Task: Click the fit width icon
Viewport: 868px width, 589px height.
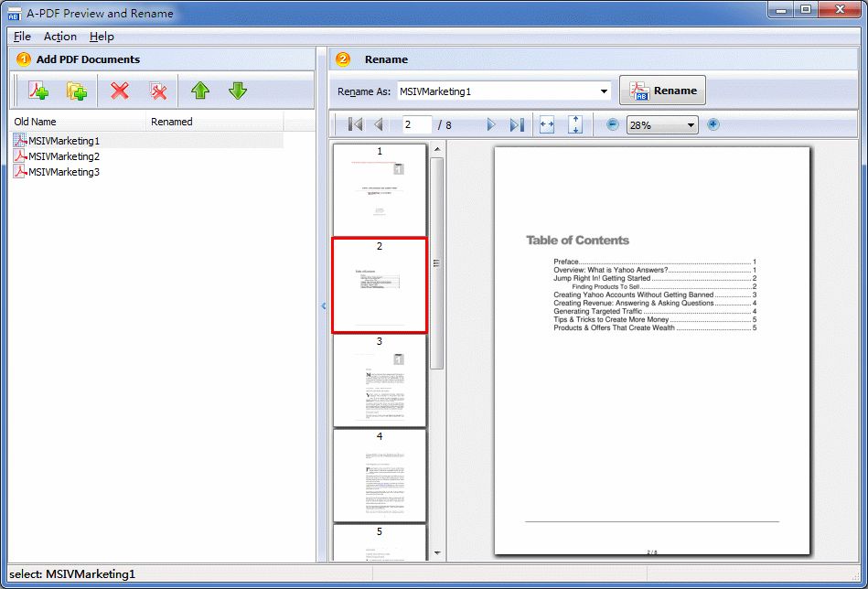Action: (546, 124)
